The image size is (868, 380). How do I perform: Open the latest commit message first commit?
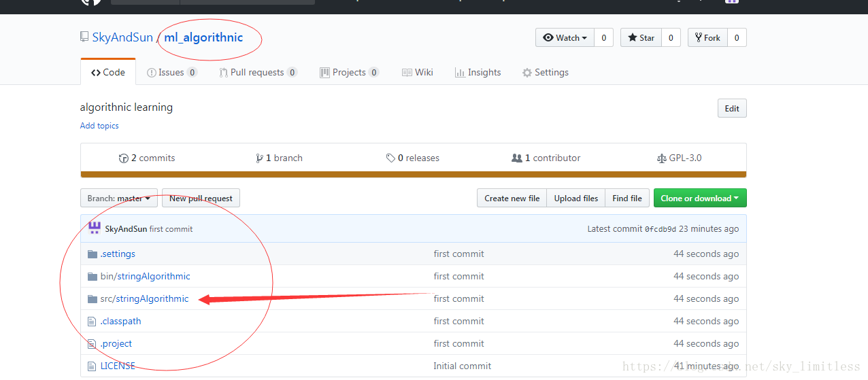(x=171, y=229)
